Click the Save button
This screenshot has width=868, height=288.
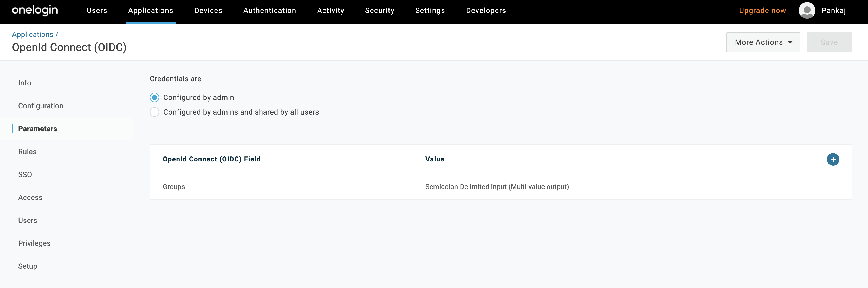(829, 42)
